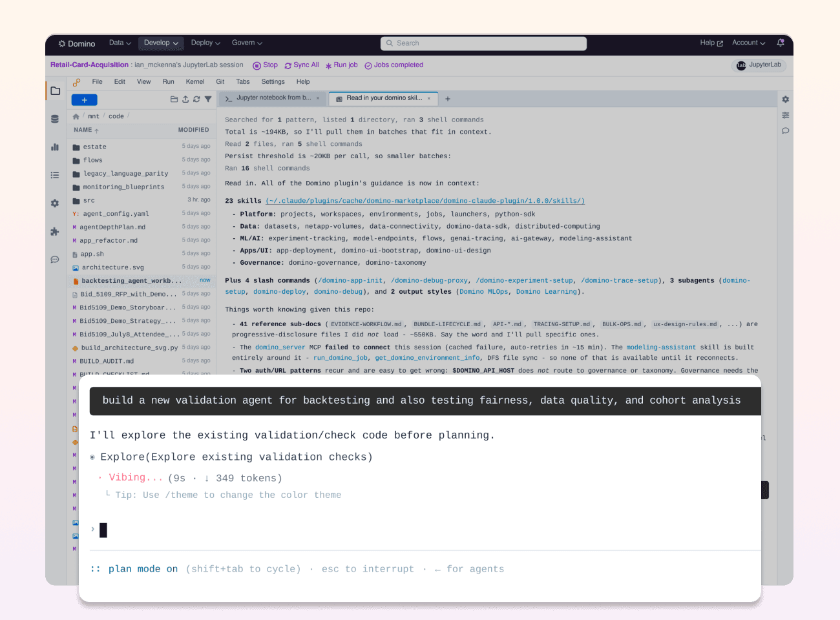This screenshot has height=620, width=840.
Task: Open the Edit menu
Action: point(120,82)
